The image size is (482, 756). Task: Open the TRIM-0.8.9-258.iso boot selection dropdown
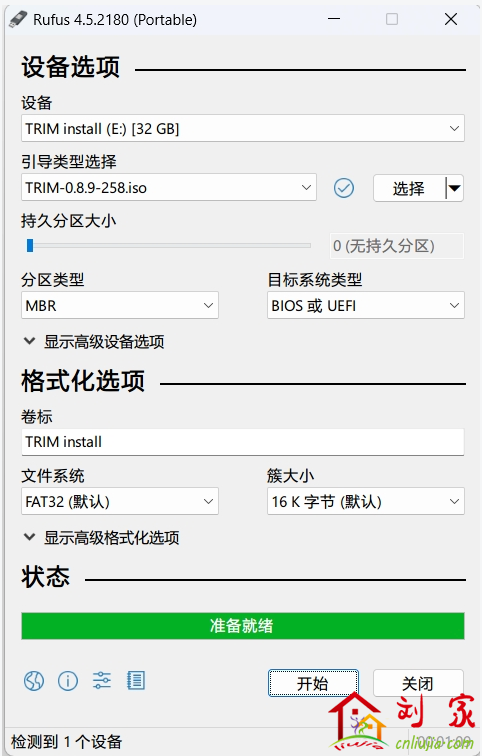tap(169, 187)
